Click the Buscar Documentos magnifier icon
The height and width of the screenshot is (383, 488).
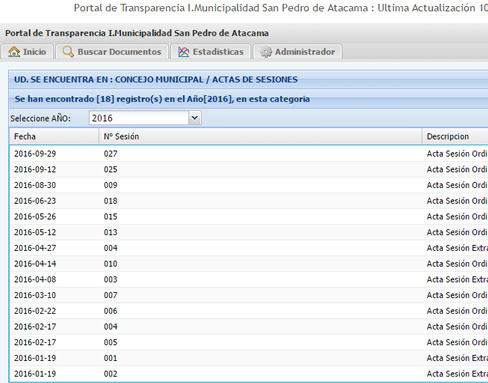pos(68,52)
